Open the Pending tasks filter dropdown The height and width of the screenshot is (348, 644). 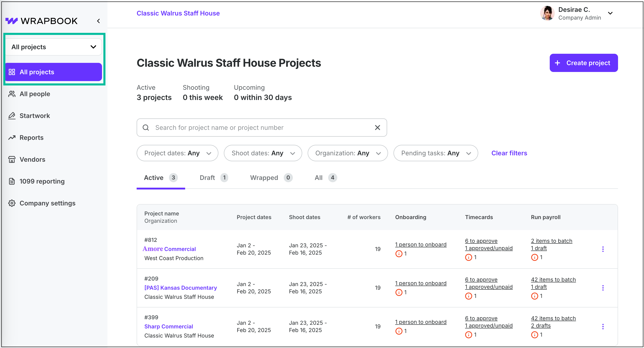click(x=435, y=153)
